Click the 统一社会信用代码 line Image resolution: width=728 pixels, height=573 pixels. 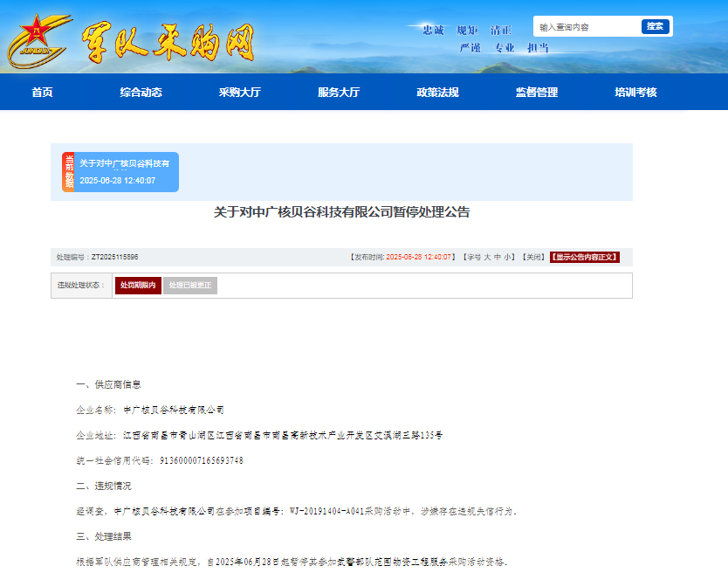pos(160,460)
